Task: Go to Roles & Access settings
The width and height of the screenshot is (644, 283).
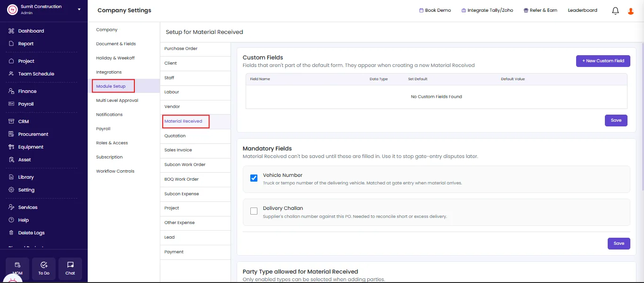Action: click(112, 143)
